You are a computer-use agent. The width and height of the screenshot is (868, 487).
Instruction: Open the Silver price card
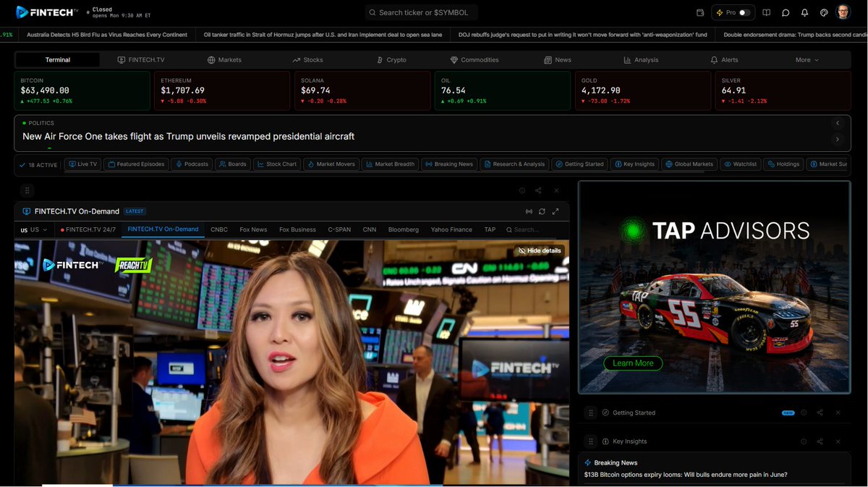click(x=783, y=90)
